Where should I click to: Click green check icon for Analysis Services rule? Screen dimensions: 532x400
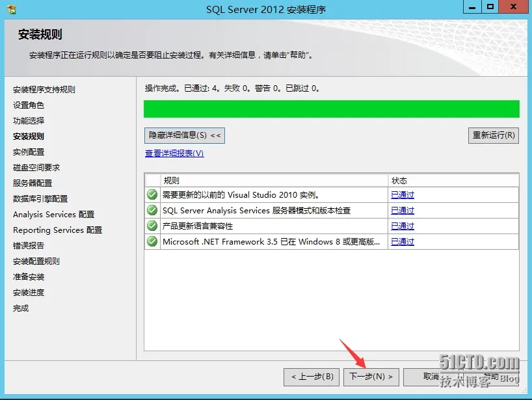click(x=152, y=210)
